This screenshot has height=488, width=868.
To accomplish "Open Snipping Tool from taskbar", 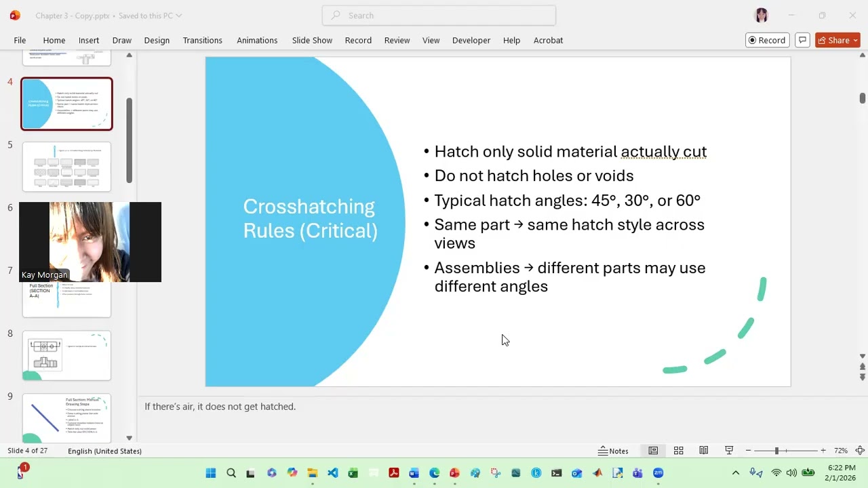I will (x=496, y=473).
